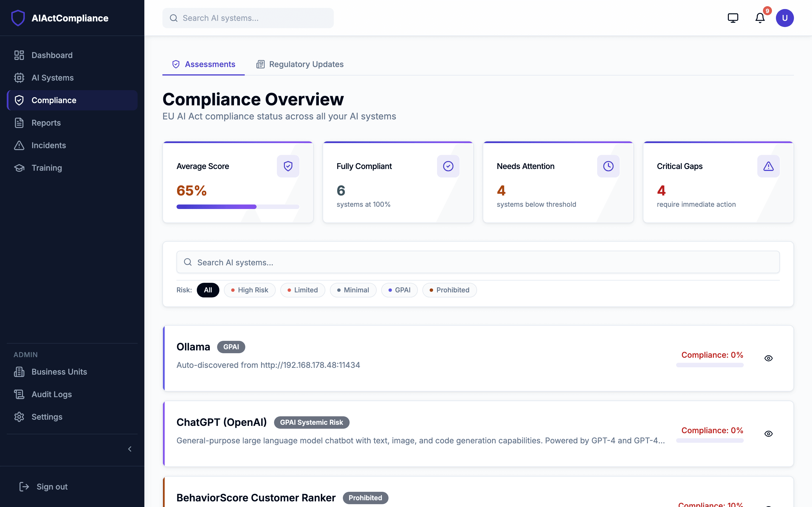Open notifications via the bell icon
Viewport: 812px width, 507px height.
click(759, 18)
